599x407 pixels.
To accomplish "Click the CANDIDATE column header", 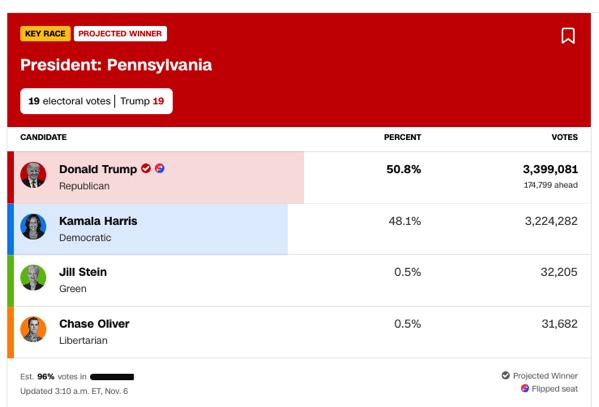I will [44, 137].
